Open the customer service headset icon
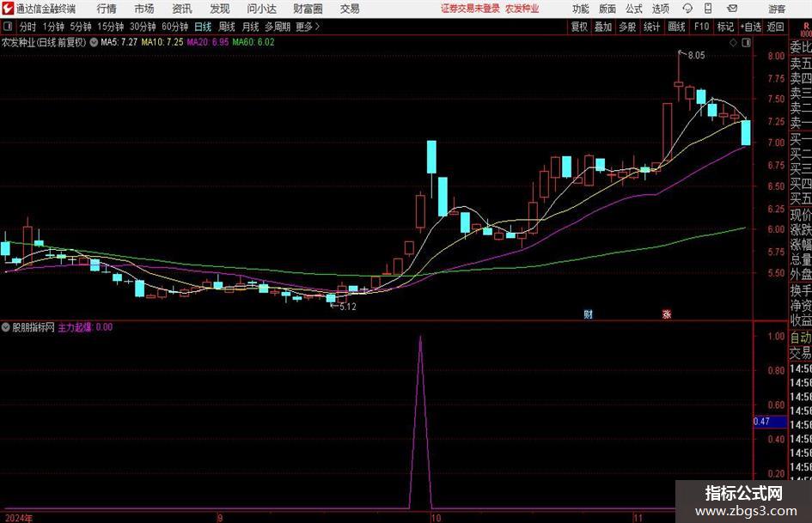Screen dimensions: 812x523 tap(687, 9)
